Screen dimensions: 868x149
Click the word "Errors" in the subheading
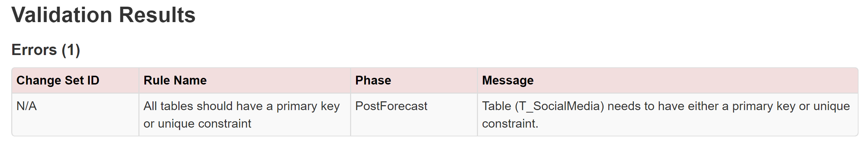pos(34,50)
